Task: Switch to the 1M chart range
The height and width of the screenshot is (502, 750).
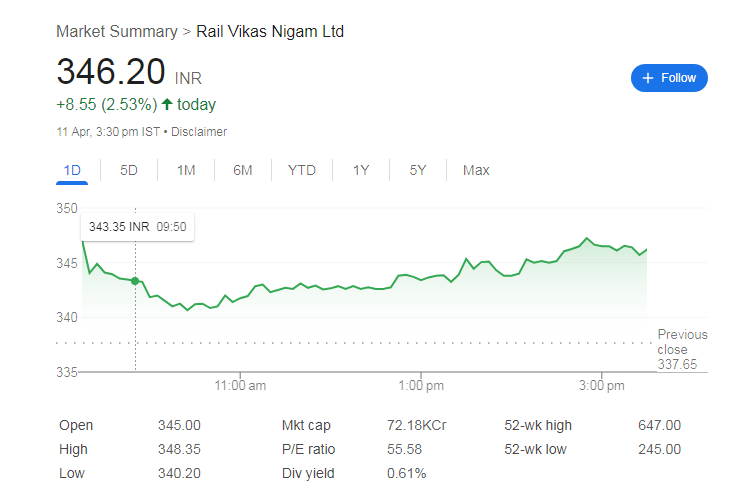Action: click(x=186, y=170)
